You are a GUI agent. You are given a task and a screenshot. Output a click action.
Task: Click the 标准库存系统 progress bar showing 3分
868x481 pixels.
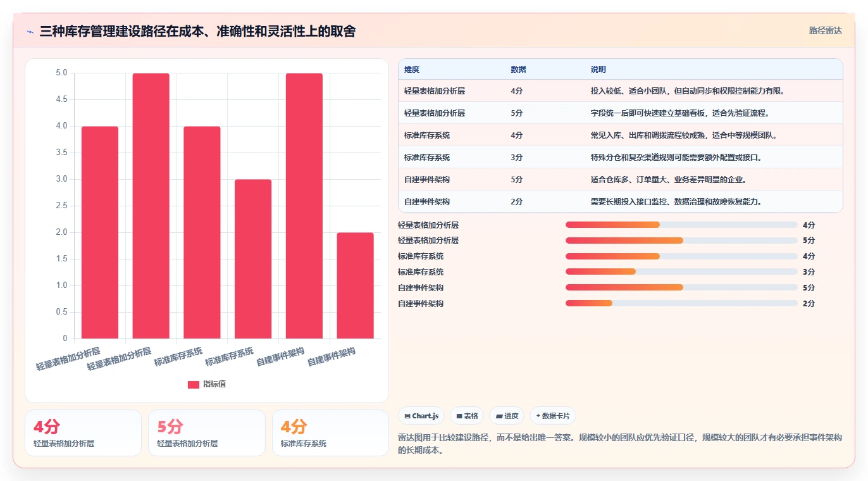pos(681,272)
